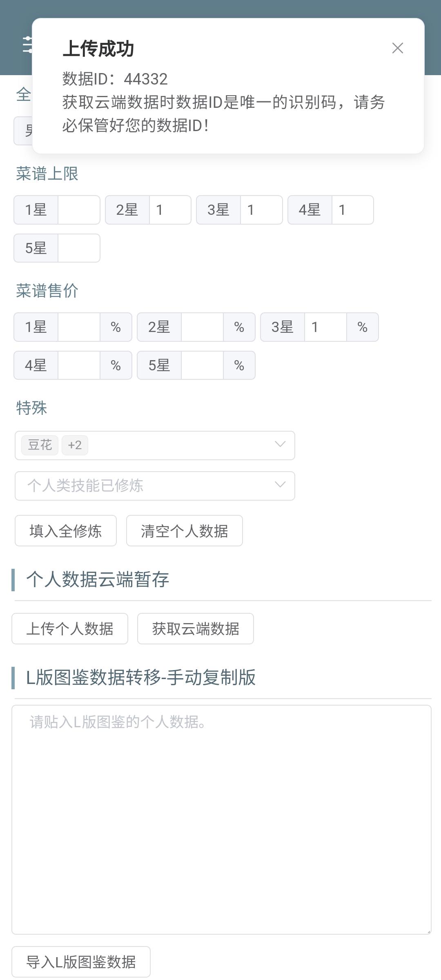
Task: Click 填入全修炼 button
Action: [66, 531]
